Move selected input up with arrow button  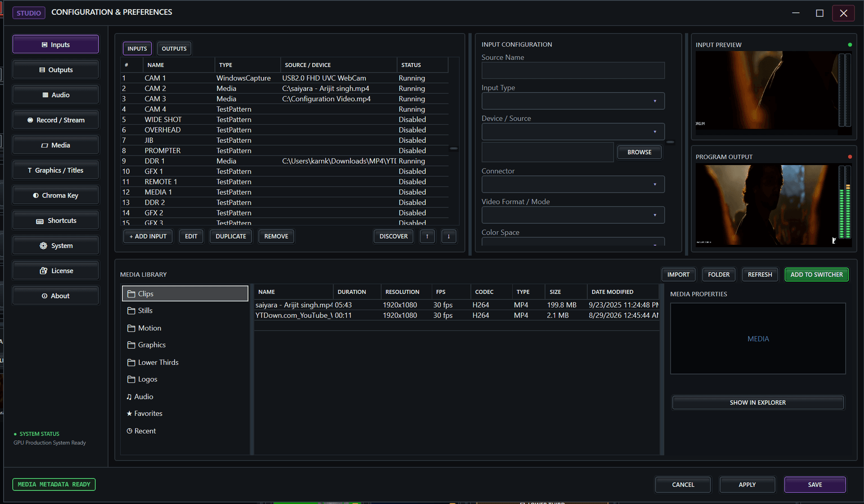coord(427,236)
